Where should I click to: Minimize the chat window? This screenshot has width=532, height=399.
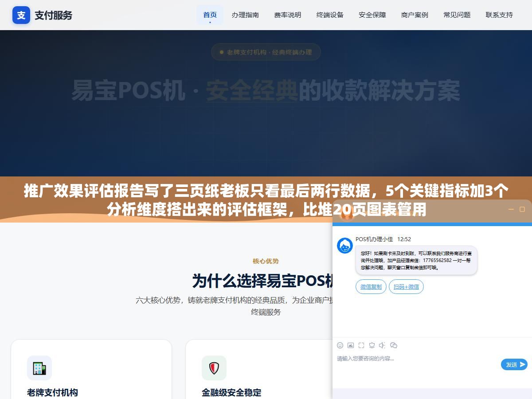click(x=511, y=209)
